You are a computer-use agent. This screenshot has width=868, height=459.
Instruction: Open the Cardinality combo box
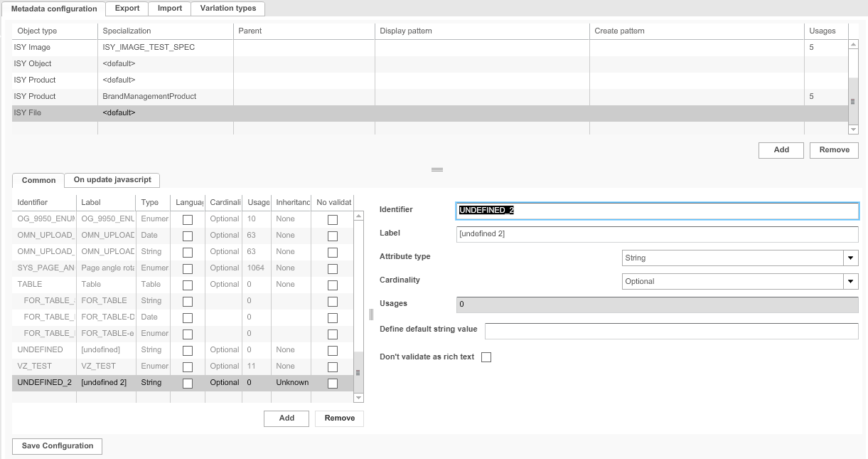tap(732, 281)
